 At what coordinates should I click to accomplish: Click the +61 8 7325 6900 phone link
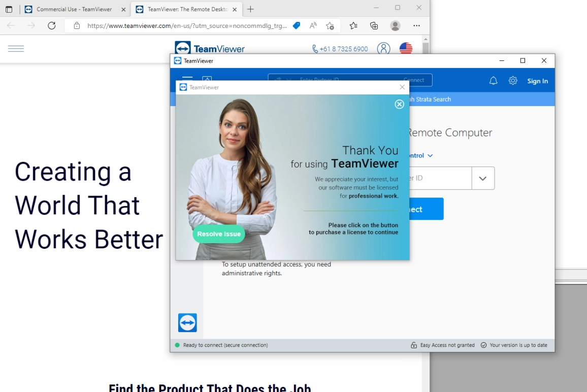(340, 49)
